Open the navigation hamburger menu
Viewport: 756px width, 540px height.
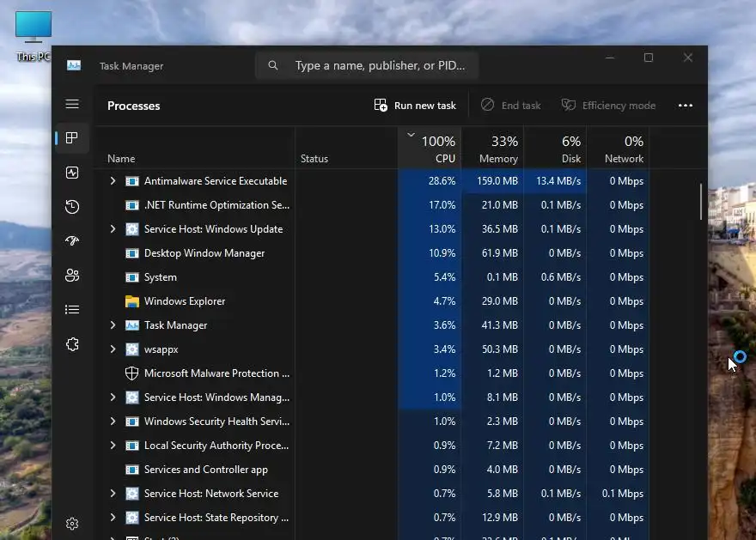72,104
